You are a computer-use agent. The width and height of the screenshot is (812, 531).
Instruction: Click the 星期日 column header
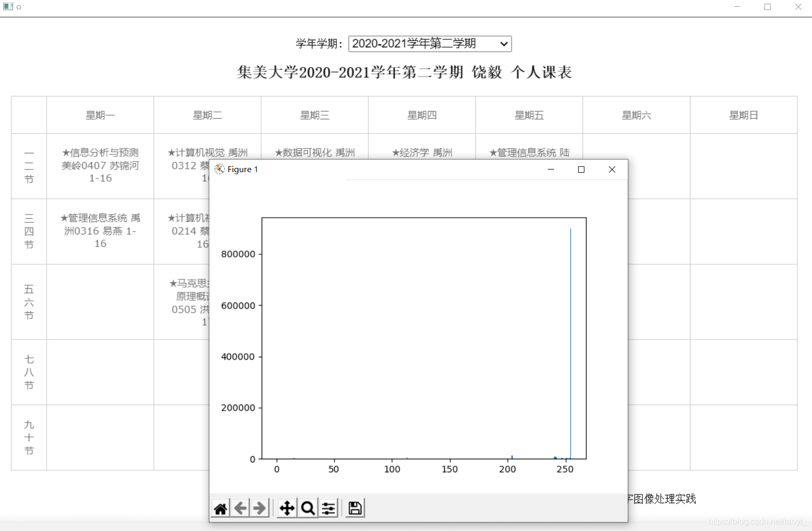tap(743, 115)
